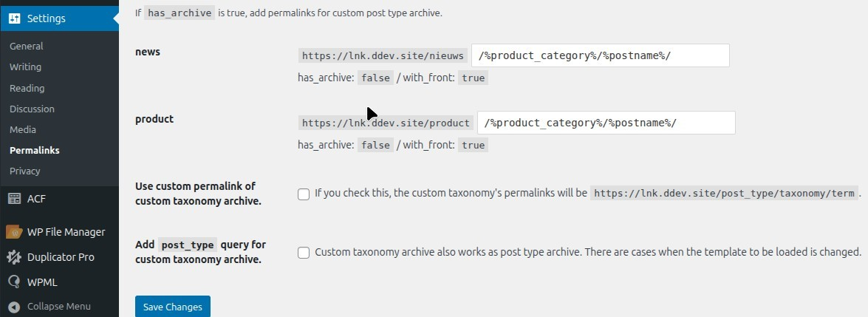Click the WP File Manager folder icon
This screenshot has width=868, height=317.
click(x=15, y=232)
